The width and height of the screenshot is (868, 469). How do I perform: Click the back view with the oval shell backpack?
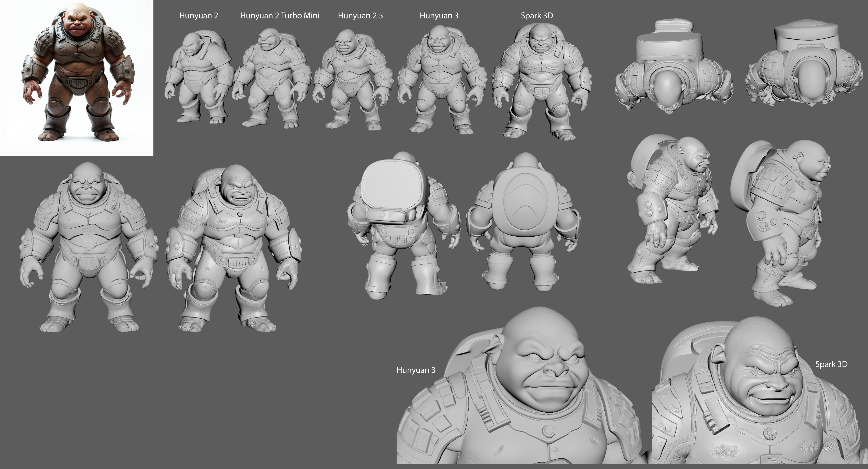[523, 222]
